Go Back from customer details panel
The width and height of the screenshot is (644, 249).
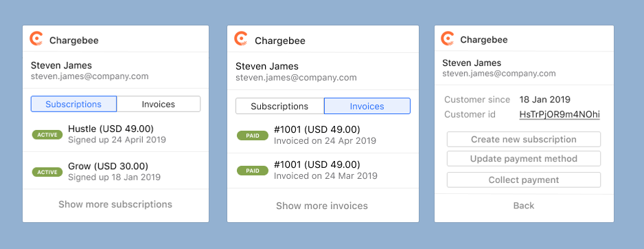[x=524, y=206]
